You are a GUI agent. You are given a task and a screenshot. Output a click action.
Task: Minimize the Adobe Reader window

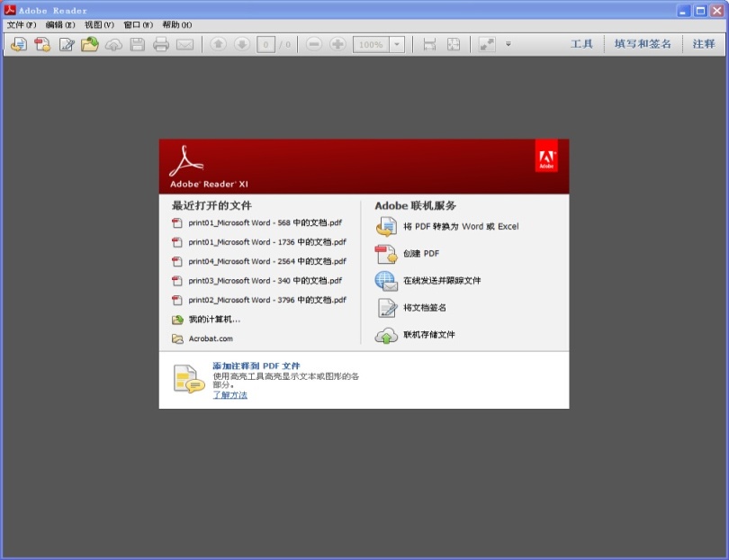[683, 11]
